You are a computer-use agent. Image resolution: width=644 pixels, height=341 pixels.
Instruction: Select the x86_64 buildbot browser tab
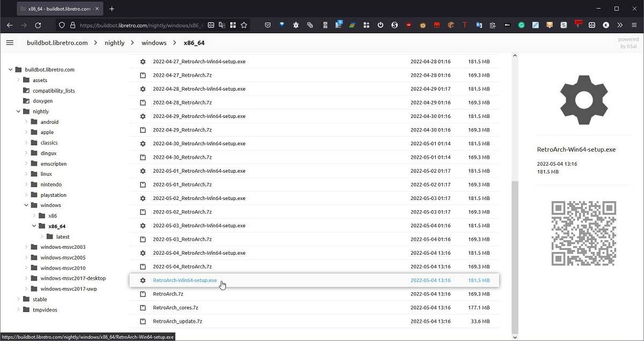pyautogui.click(x=56, y=9)
